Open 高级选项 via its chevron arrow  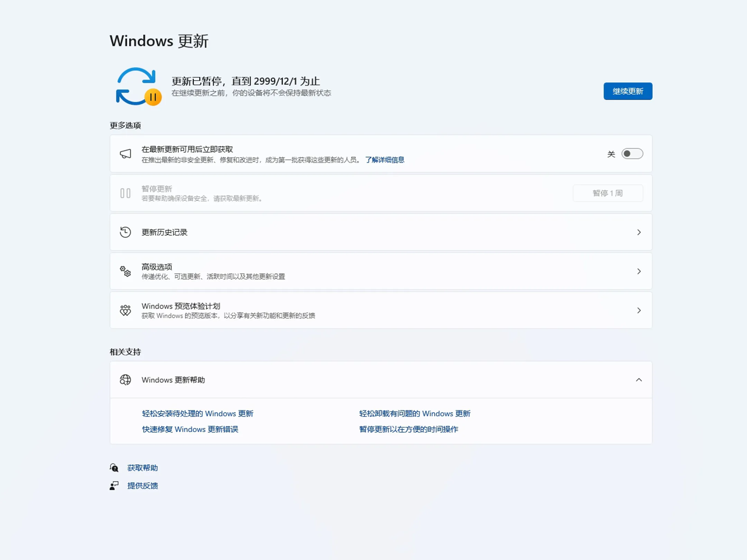click(639, 271)
